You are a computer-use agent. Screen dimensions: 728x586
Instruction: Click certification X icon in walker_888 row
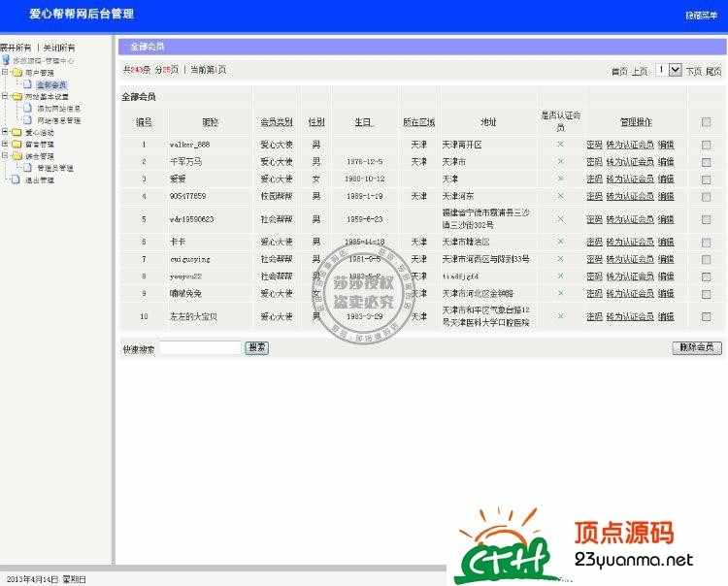click(560, 145)
